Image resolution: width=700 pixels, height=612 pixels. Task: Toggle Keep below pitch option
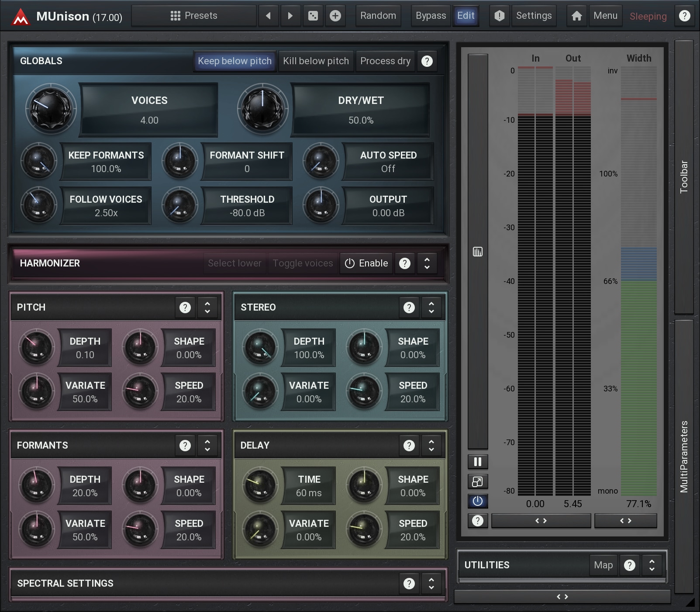234,61
